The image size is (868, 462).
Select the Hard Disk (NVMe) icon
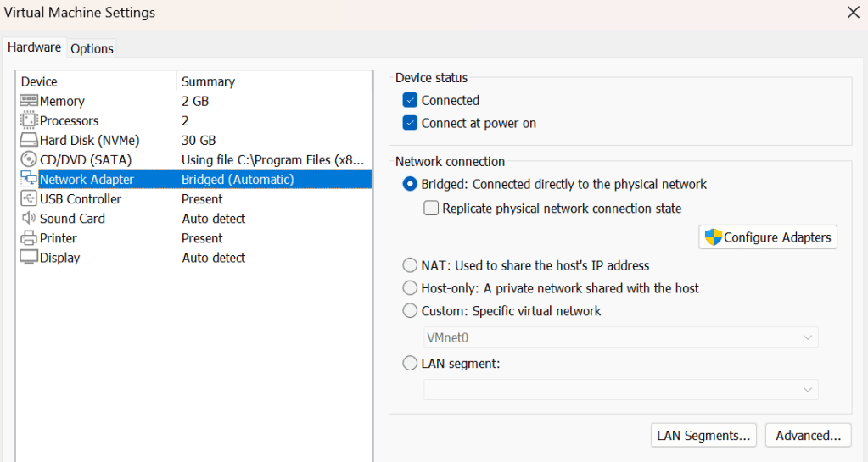click(28, 140)
